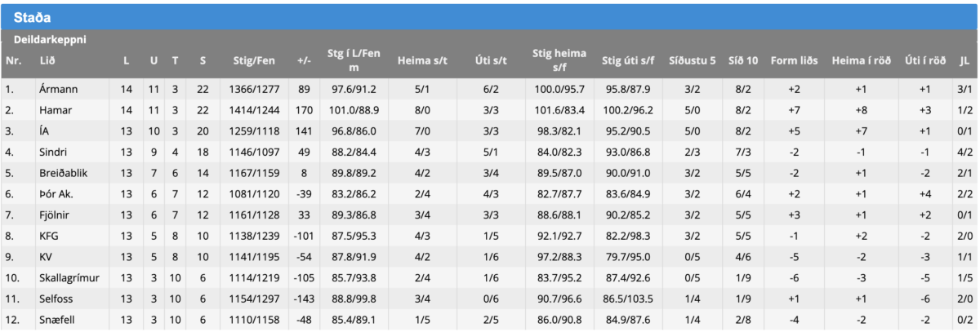Screen dimensions: 980x332
Task: Click on Sindri in standings
Action: click(x=53, y=153)
